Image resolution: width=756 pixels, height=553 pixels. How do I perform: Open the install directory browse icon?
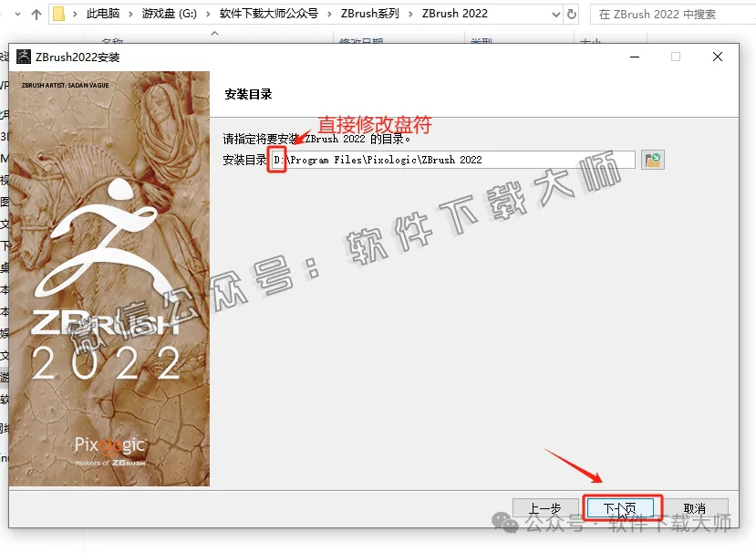pyautogui.click(x=651, y=159)
